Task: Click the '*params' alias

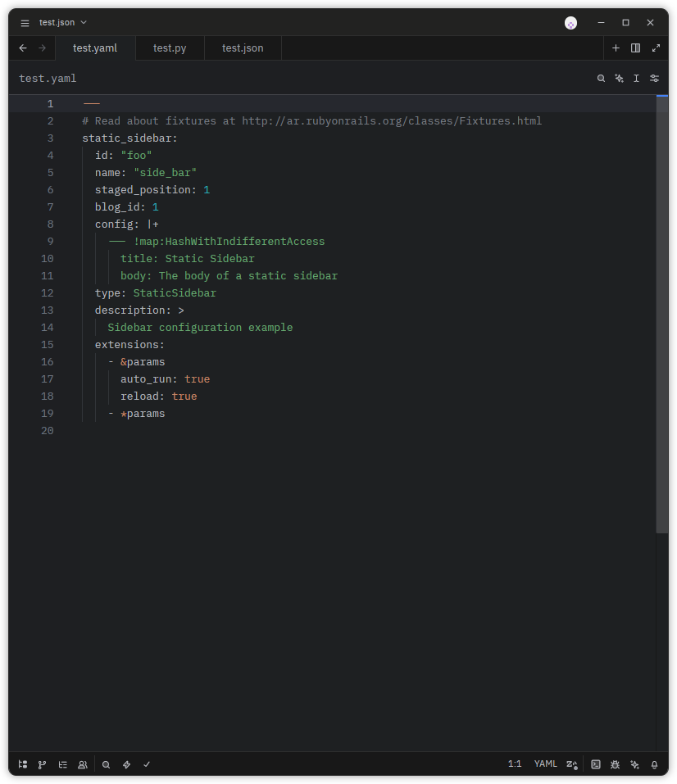Action: [x=143, y=414]
